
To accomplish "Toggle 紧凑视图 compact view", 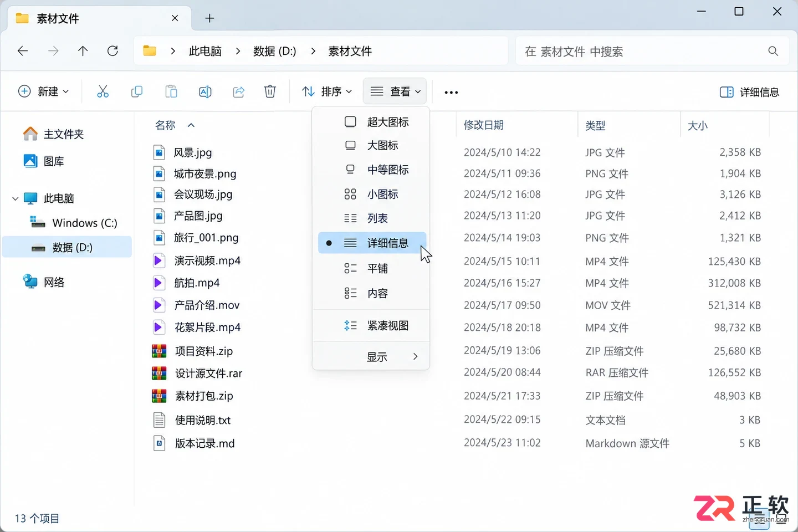I will 371,325.
